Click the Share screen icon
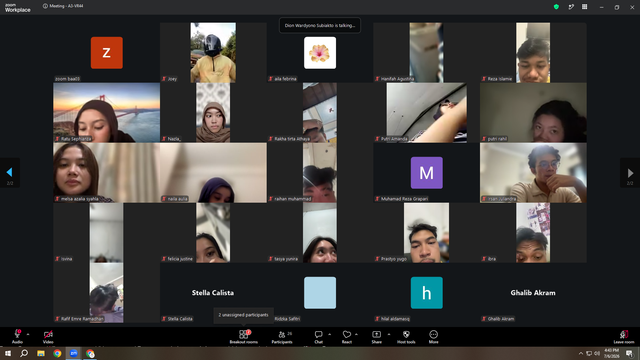Image resolution: width=640 pixels, height=360 pixels. click(x=376, y=334)
